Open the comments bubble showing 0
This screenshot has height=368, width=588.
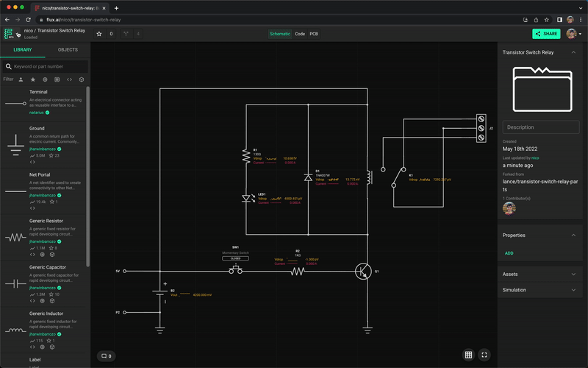pos(107,356)
